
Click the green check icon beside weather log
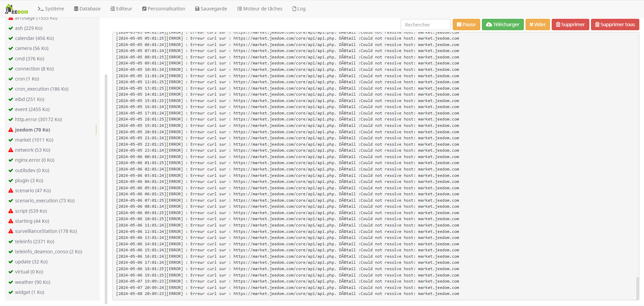pos(11,282)
